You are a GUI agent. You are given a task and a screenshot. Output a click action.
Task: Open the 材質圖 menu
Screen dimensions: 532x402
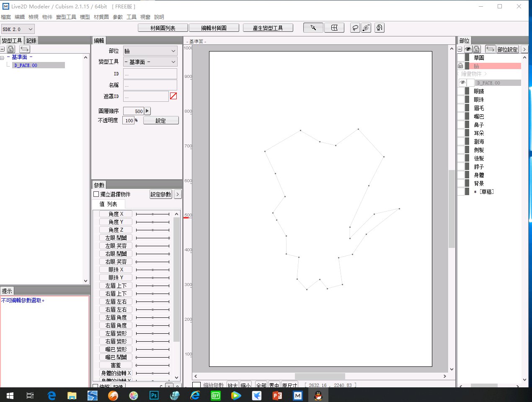tap(101, 17)
